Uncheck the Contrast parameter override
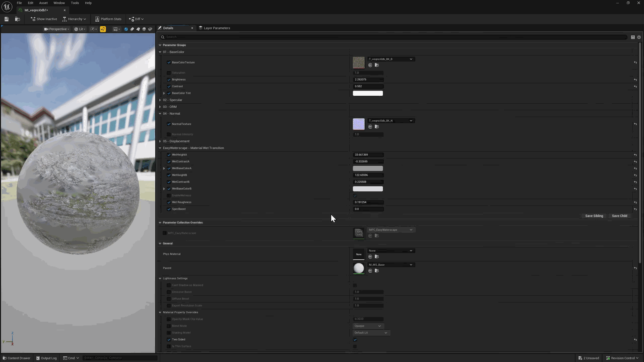 pyautogui.click(x=169, y=86)
